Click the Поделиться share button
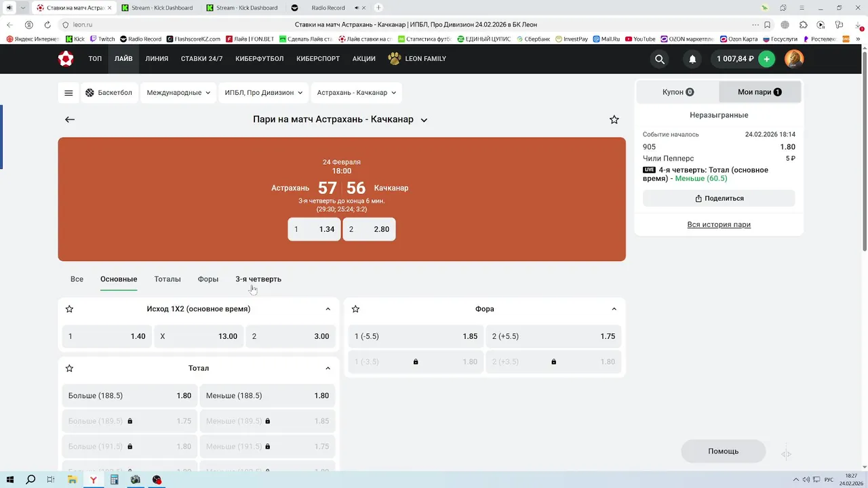 point(719,199)
